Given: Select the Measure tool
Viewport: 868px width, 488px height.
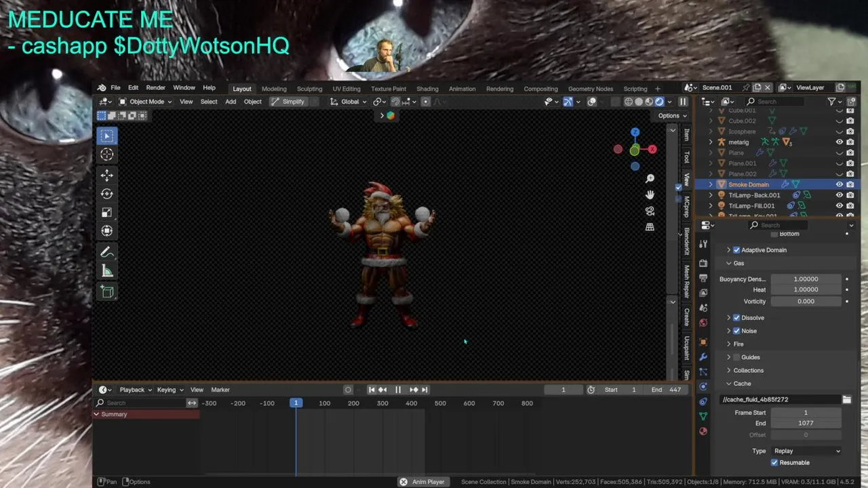Looking at the screenshot, I should (x=107, y=271).
